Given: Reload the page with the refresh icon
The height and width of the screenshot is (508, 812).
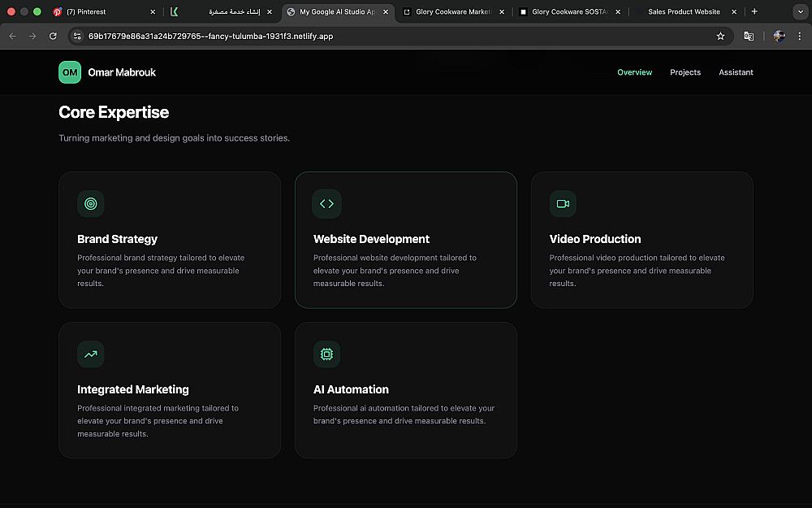Looking at the screenshot, I should (x=53, y=37).
